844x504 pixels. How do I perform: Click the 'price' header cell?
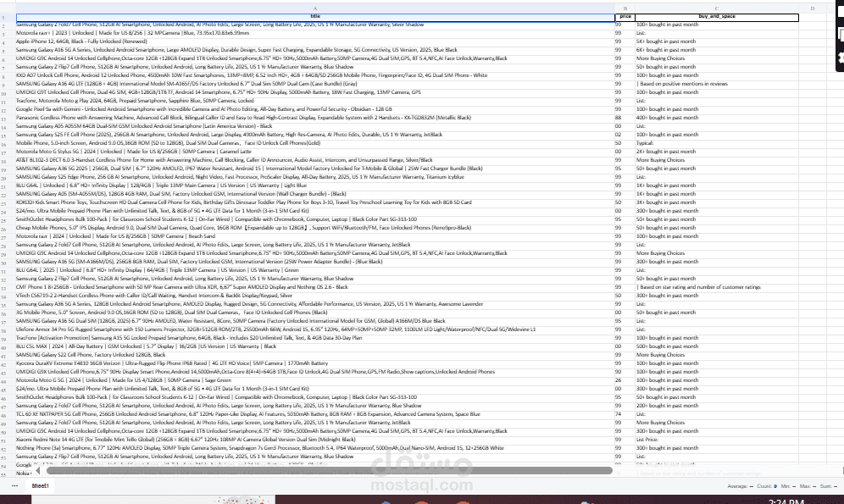coord(625,17)
